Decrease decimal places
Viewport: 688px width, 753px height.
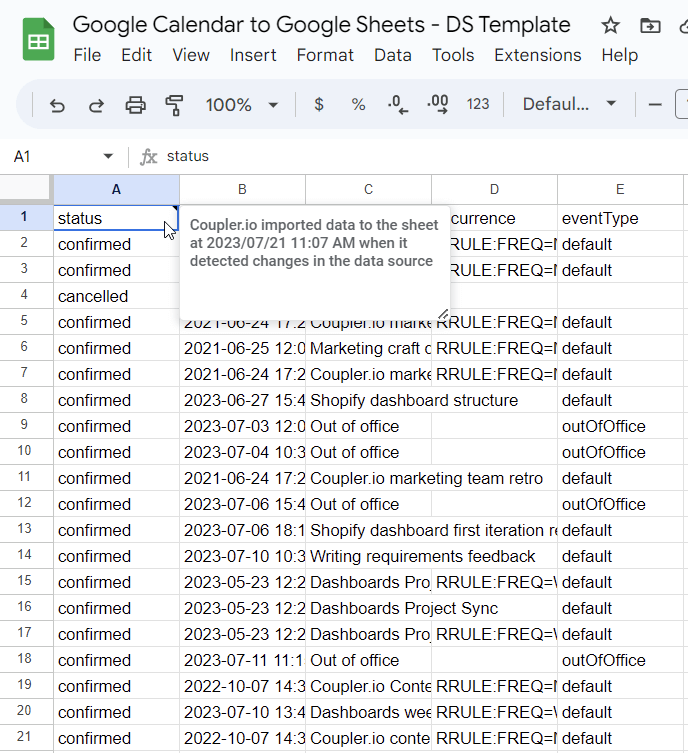tap(397, 104)
